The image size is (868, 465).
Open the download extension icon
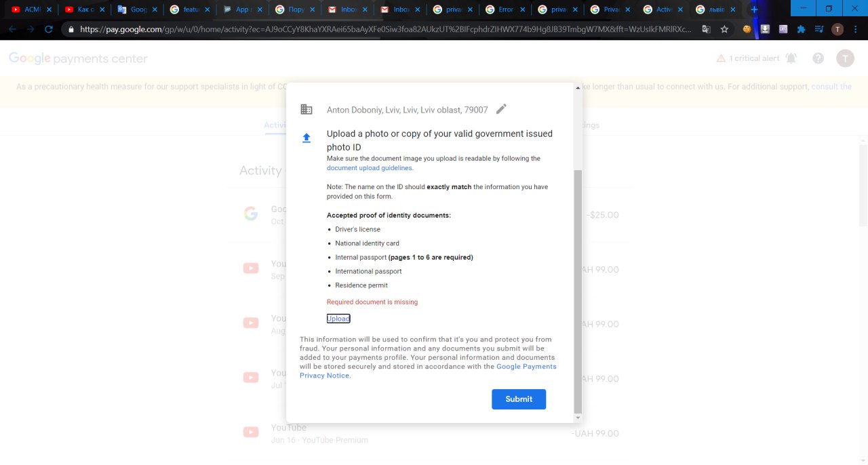tap(765, 29)
